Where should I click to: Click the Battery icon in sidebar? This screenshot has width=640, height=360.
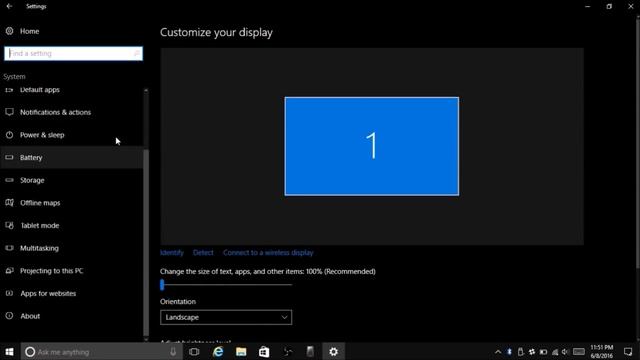click(9, 157)
